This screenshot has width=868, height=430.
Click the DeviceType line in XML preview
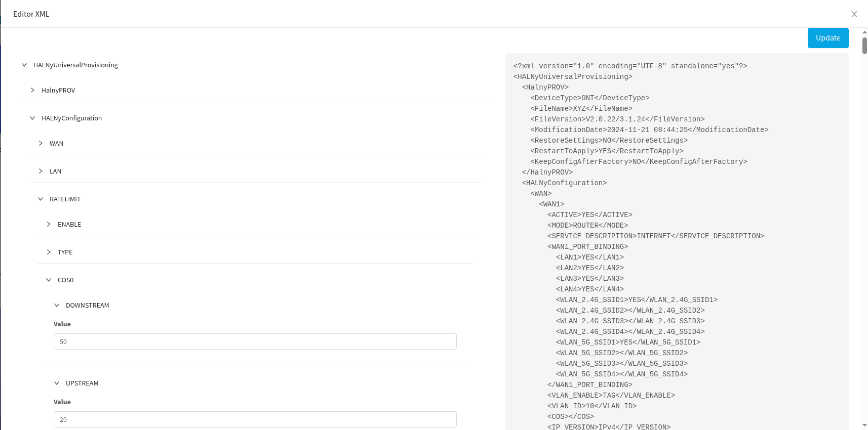589,98
